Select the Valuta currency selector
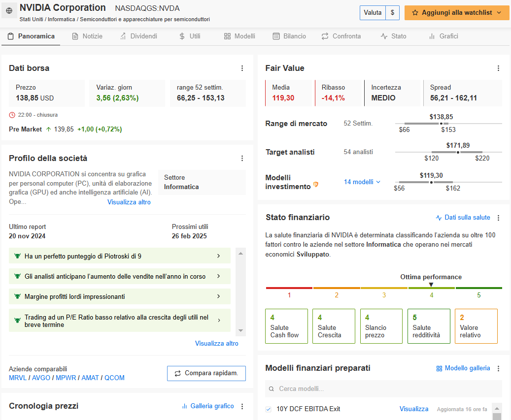 (379, 13)
